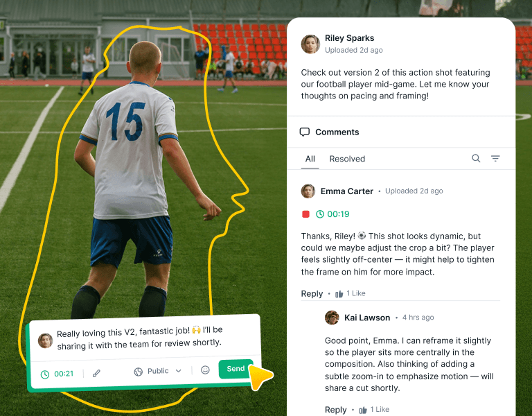
Task: Click the pencil annotation icon in comment box
Action: (97, 374)
